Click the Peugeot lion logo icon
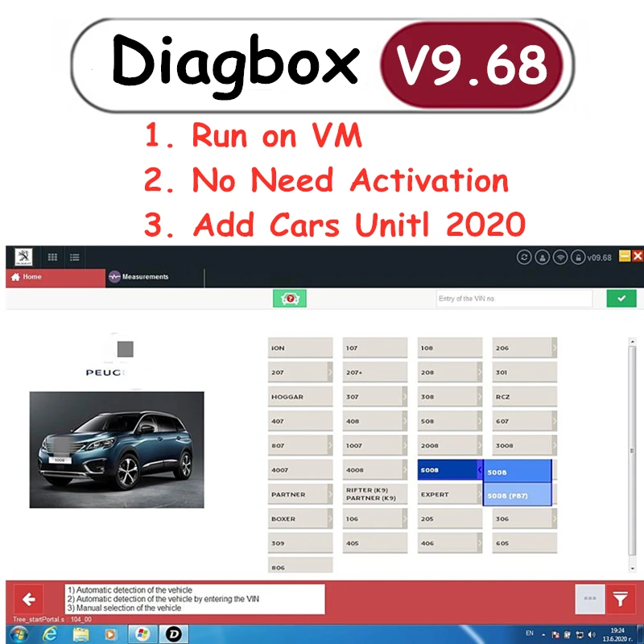This screenshot has width=644, height=644. click(23, 257)
